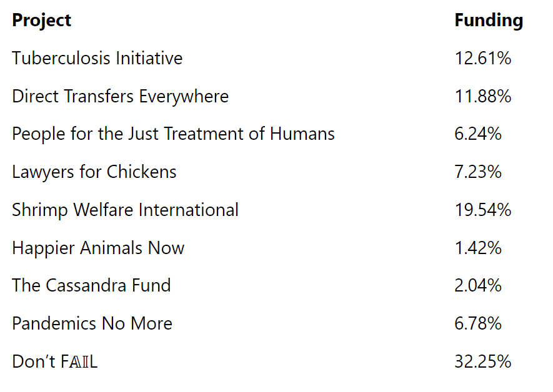Click the Funding column header

[489, 21]
